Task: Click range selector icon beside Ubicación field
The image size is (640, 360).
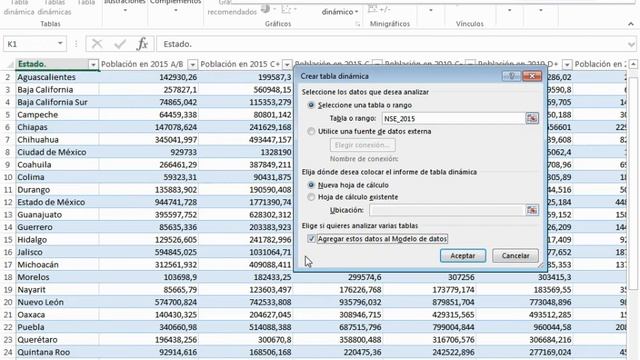Action: 532,210
